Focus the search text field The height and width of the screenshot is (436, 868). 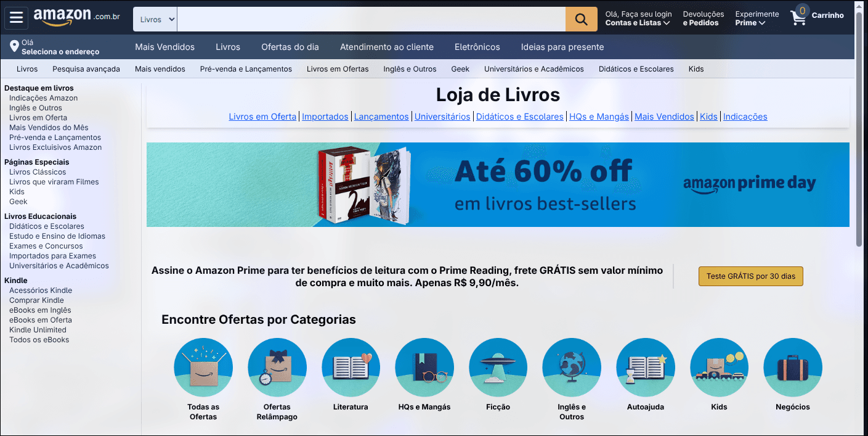[x=371, y=19]
